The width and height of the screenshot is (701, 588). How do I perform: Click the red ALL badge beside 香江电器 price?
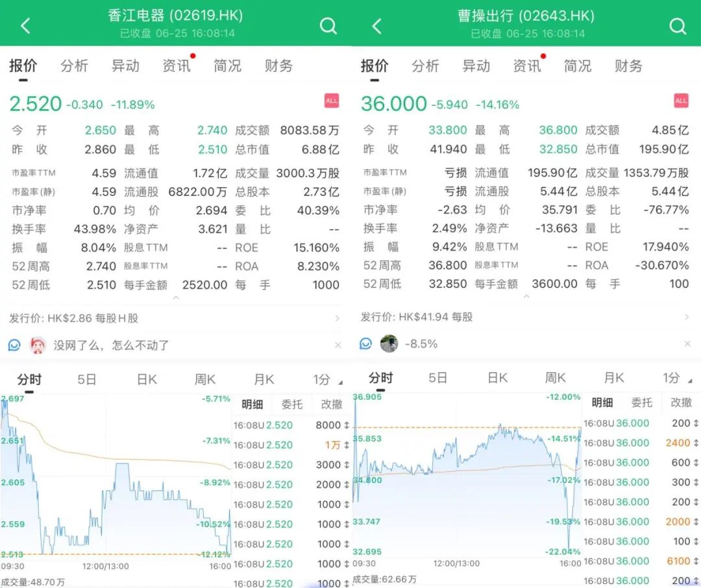[x=331, y=101]
